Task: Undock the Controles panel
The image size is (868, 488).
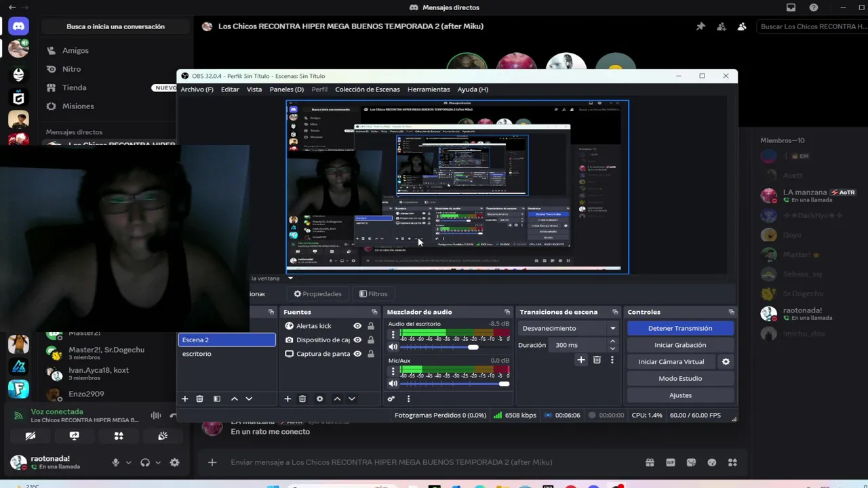Action: tap(731, 312)
